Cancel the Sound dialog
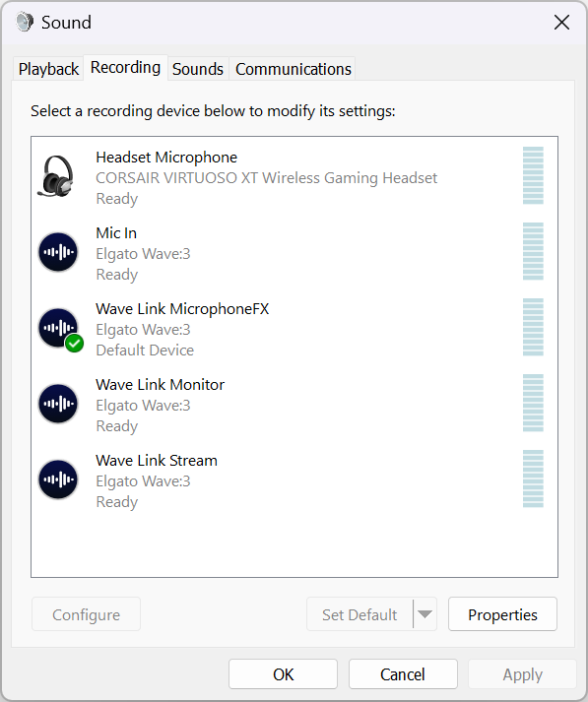588x702 pixels. (403, 673)
